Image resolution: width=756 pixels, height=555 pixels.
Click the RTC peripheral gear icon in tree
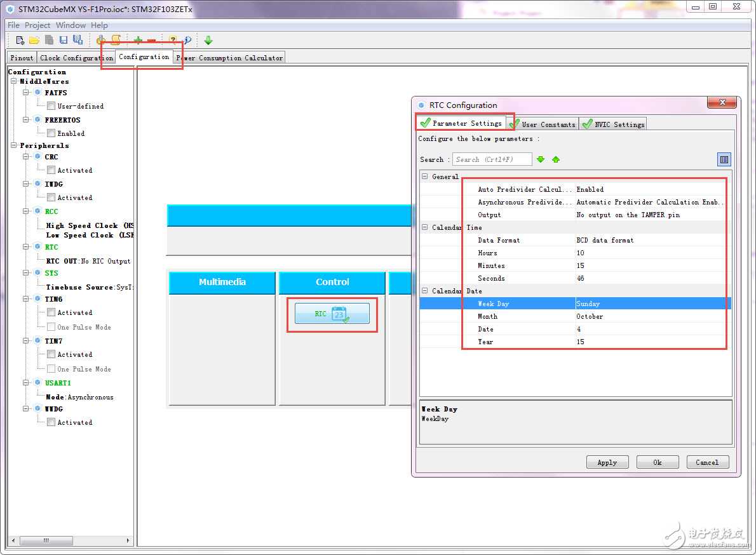37,246
